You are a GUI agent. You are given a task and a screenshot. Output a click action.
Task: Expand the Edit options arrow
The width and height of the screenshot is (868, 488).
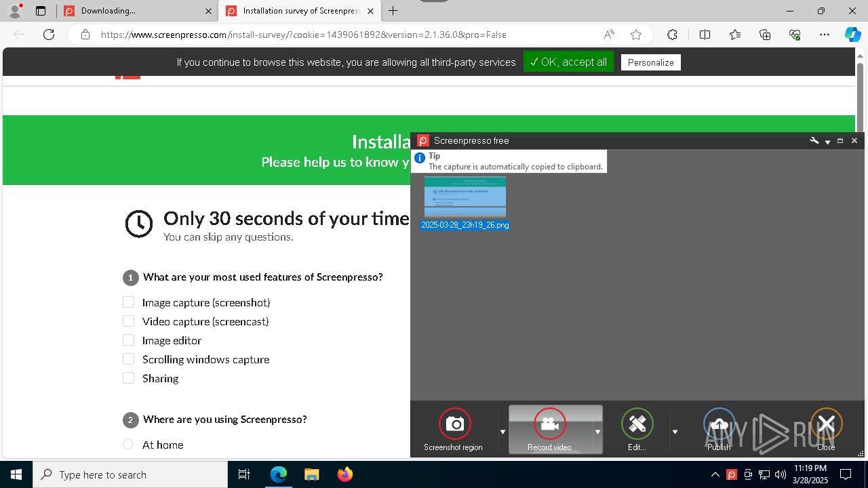click(675, 432)
